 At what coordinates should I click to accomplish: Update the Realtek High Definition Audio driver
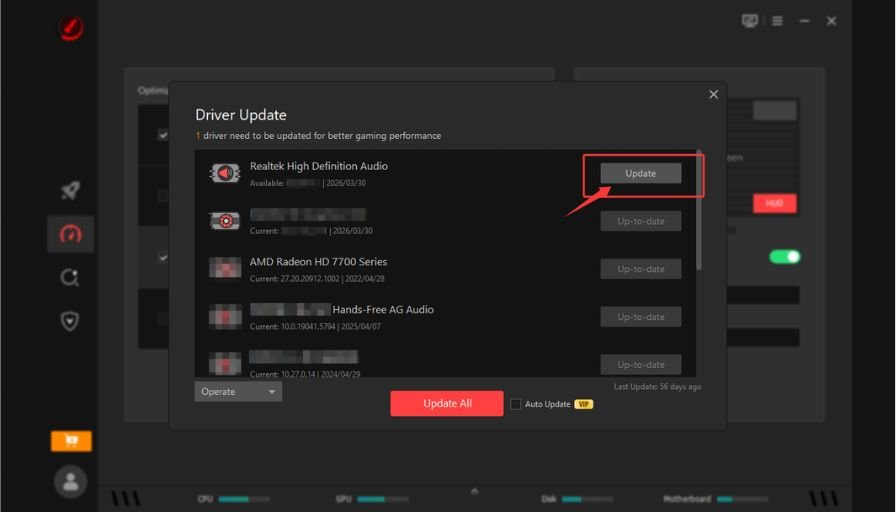tap(641, 173)
